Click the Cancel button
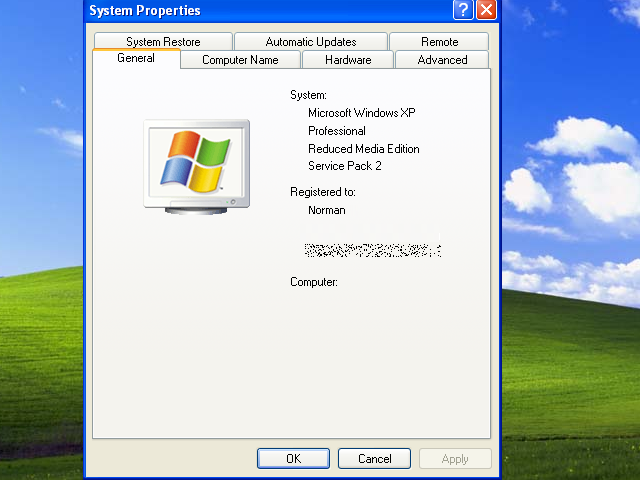The height and width of the screenshot is (480, 640). click(x=374, y=459)
